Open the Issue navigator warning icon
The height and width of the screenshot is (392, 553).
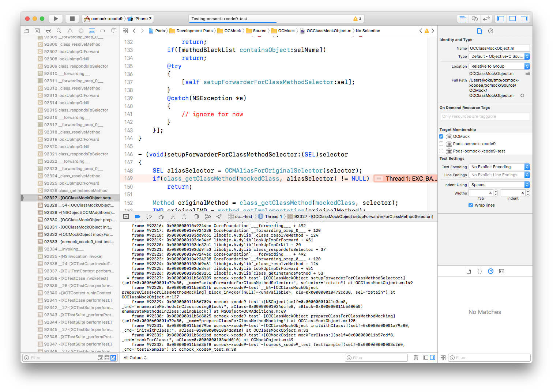70,31
